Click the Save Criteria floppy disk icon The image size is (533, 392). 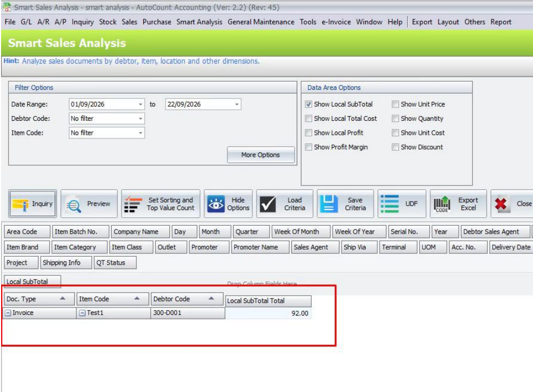coord(329,204)
